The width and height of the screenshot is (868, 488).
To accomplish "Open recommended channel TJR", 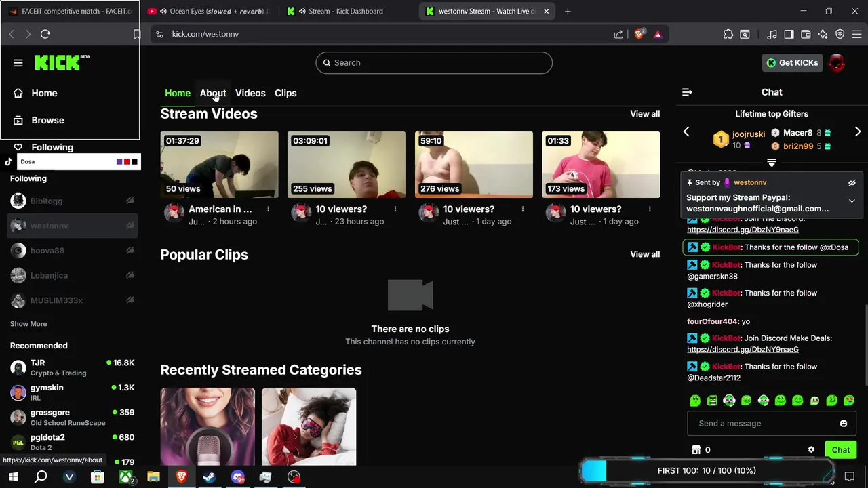I will 72,368.
